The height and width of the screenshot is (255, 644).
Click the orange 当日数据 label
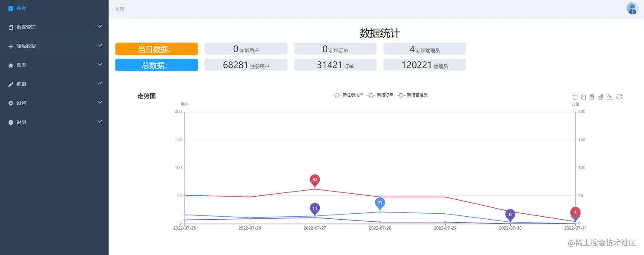156,49
